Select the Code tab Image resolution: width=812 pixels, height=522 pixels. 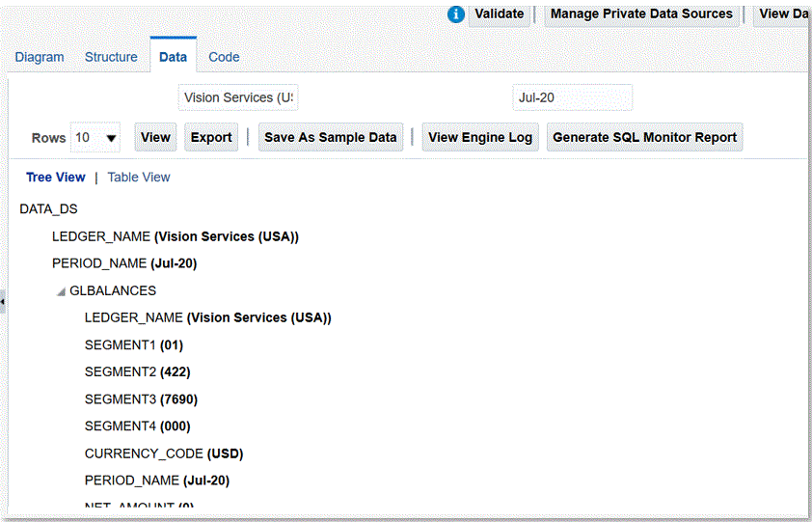pyautogui.click(x=224, y=57)
